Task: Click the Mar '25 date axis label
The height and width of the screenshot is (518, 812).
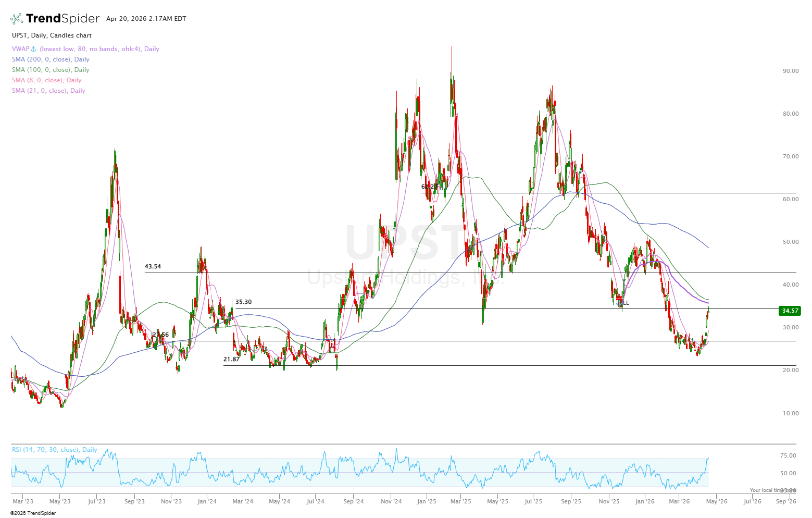Action: click(461, 501)
